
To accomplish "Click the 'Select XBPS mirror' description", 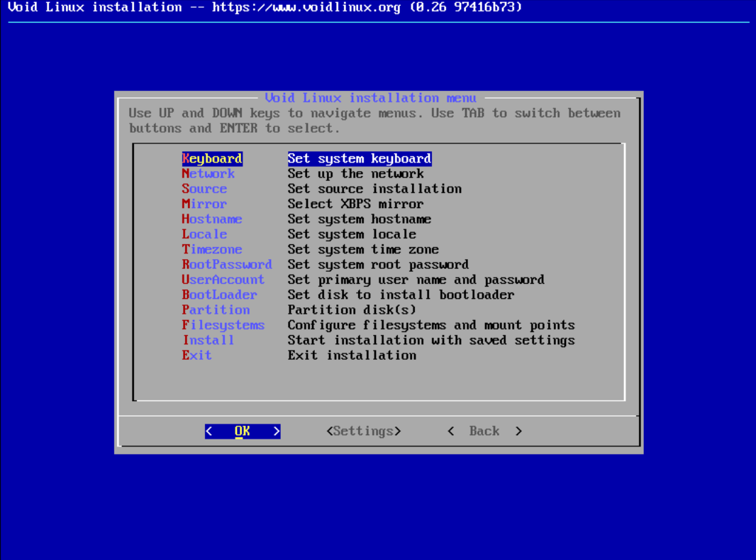I will click(x=355, y=204).
